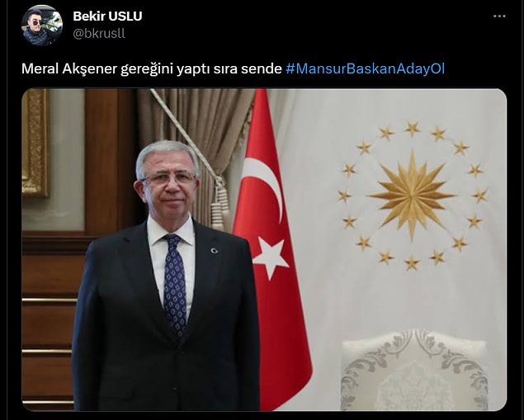Click the topmost star of the emblem circle
Image resolution: width=524 pixels, height=420 pixels.
[413, 128]
